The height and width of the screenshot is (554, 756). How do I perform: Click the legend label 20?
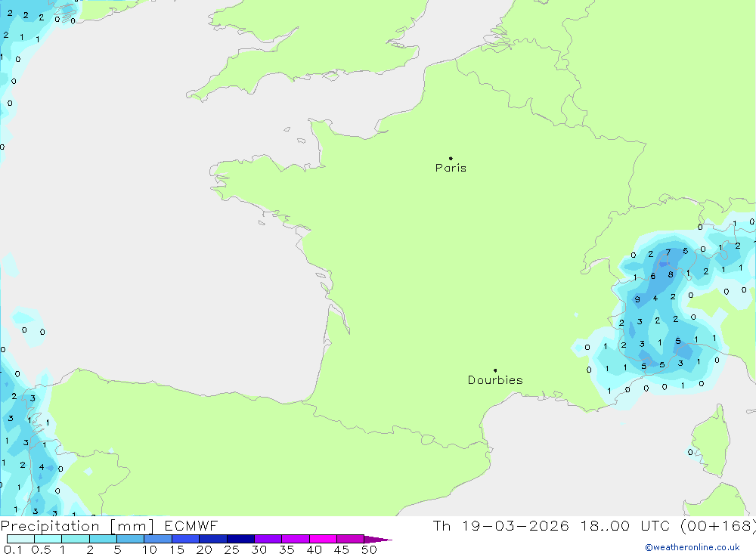204,549
